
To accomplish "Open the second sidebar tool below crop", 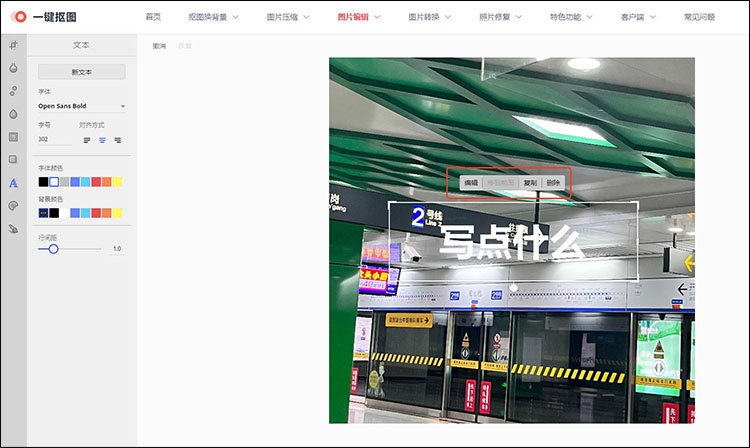I will (x=13, y=68).
